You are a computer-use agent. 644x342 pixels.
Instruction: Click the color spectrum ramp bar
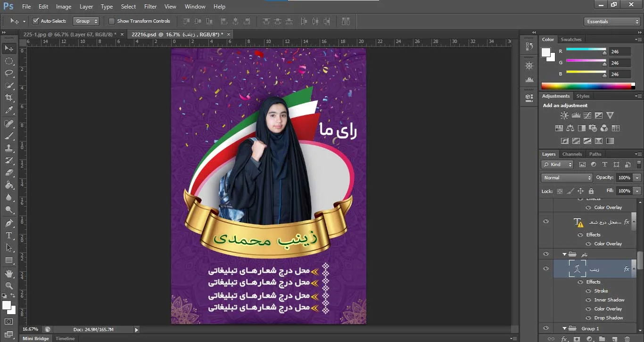coord(586,86)
